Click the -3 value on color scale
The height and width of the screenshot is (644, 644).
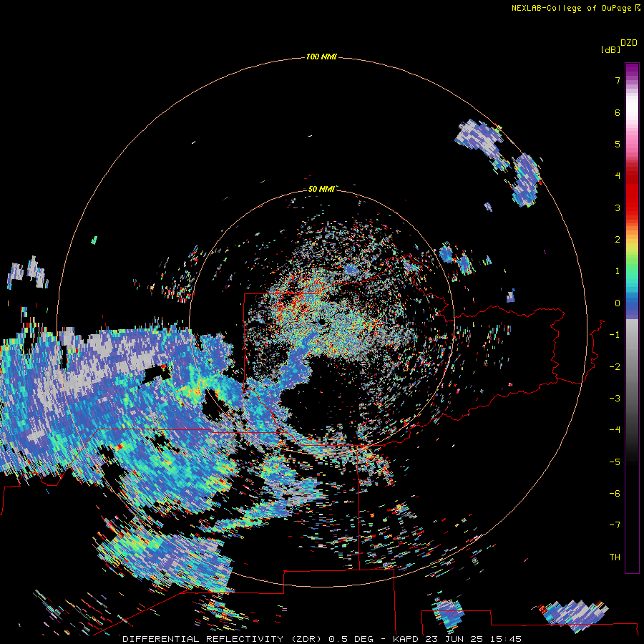tap(615, 398)
